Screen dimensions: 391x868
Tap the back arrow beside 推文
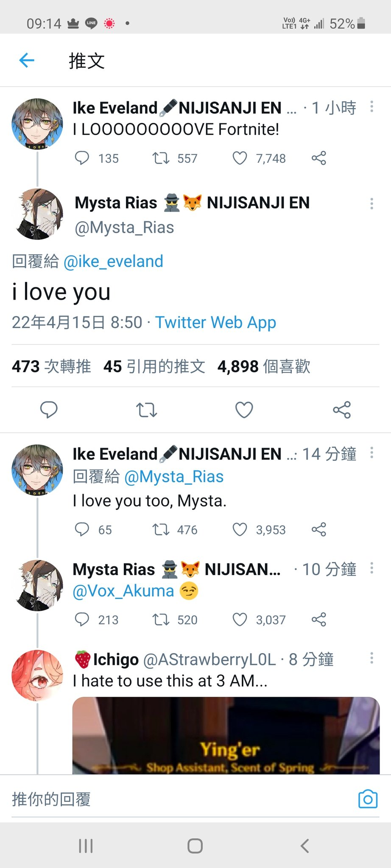27,61
